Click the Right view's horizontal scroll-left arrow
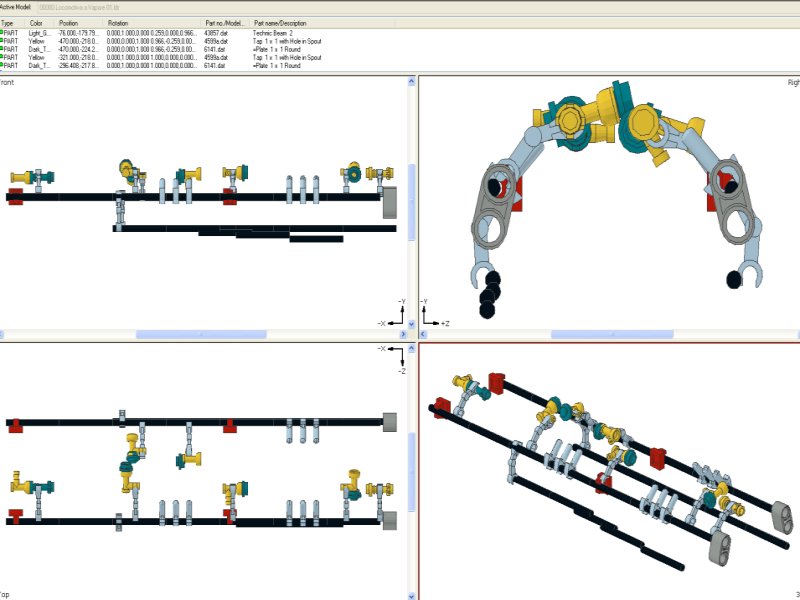The height and width of the screenshot is (600, 800). [x=423, y=334]
